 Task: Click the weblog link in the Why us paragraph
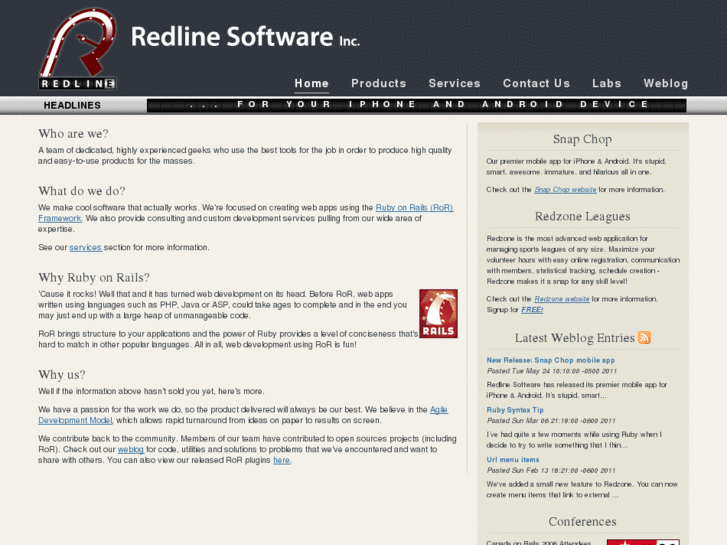(131, 449)
